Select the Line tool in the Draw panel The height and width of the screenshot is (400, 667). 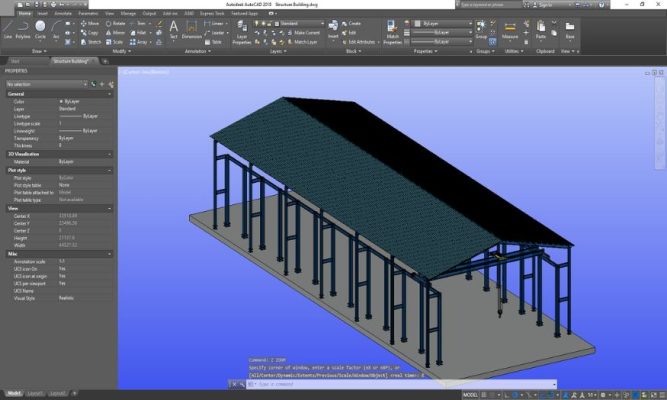9,27
